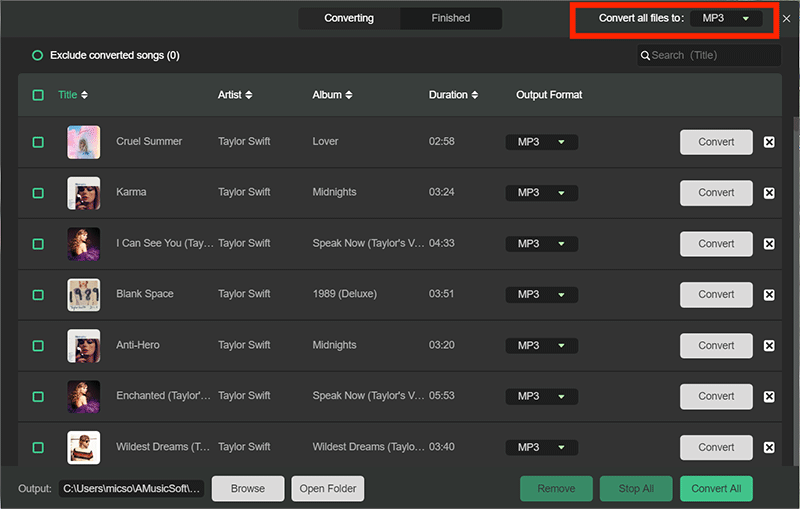
Task: Open output format dropdown for I Can See You
Action: click(x=542, y=244)
